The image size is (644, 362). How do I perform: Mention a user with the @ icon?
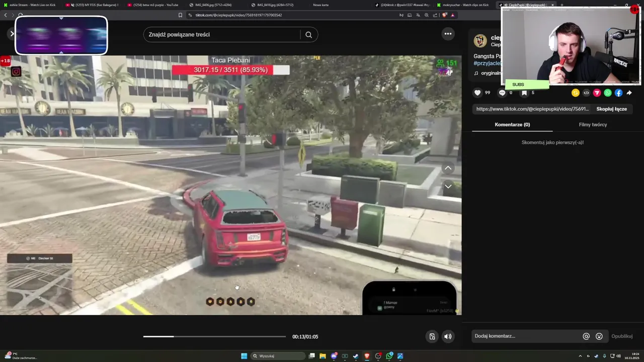point(586,336)
